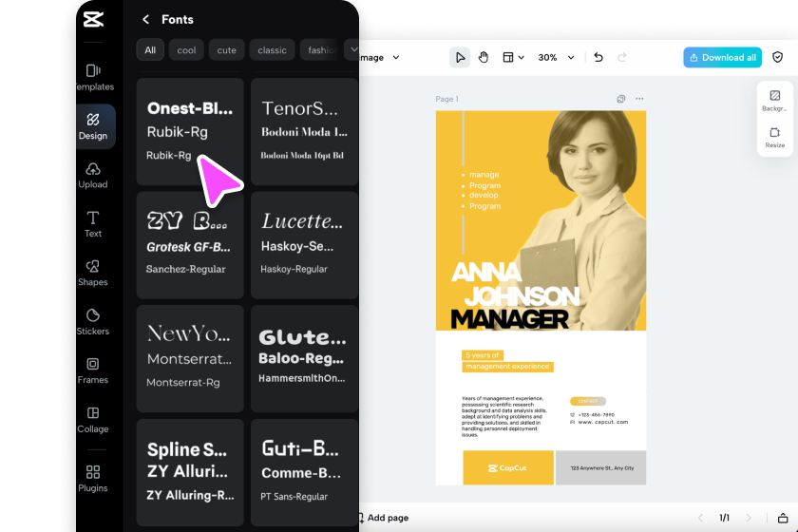Choose the ZY / Grotesk GF / Sanchez font set
798x532 pixels.
point(190,245)
